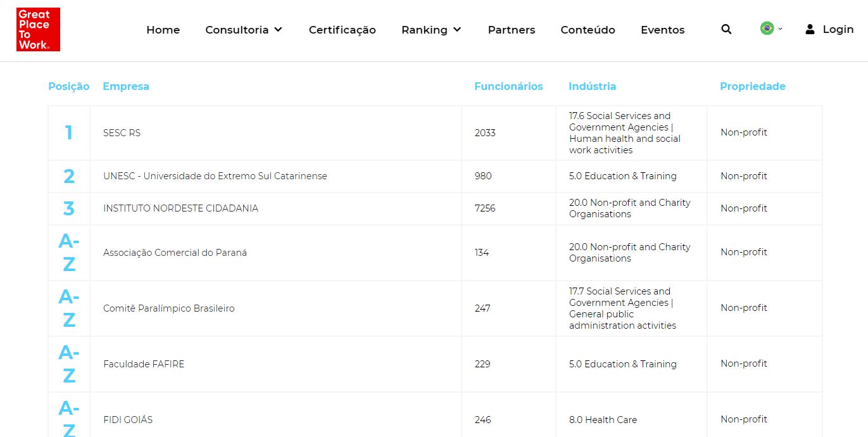Viewport: 868px width, 437px height.
Task: Select Comitê Paralímpico Brasileiro entry
Action: (x=168, y=308)
